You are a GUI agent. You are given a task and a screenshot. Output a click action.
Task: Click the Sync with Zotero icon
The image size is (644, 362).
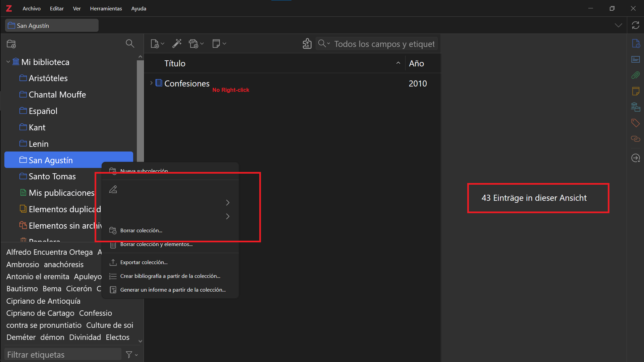[635, 25]
